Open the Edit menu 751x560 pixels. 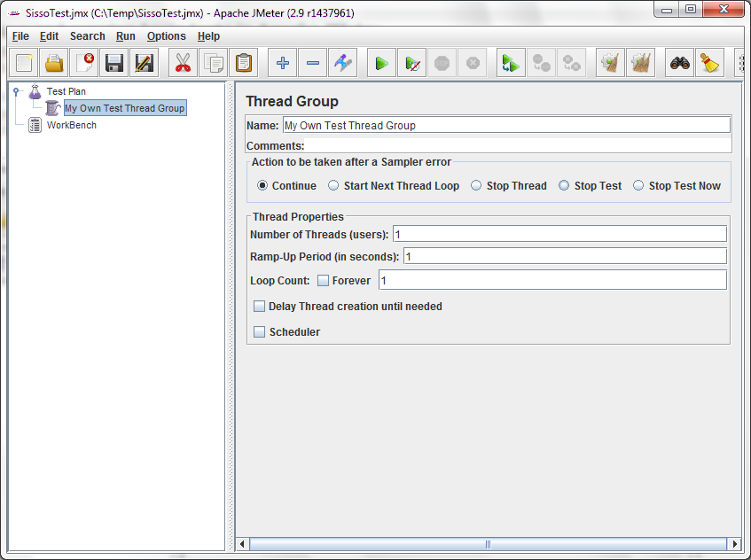[49, 36]
